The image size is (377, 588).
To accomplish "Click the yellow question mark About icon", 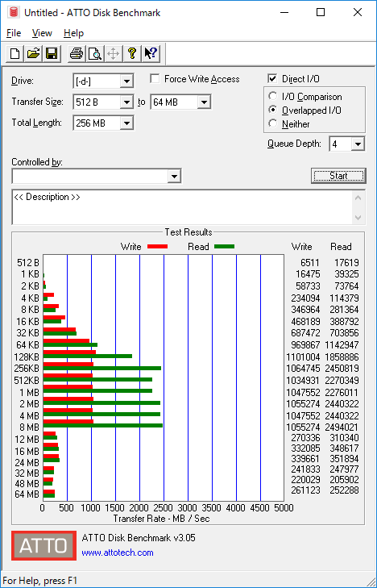I will pos(132,53).
